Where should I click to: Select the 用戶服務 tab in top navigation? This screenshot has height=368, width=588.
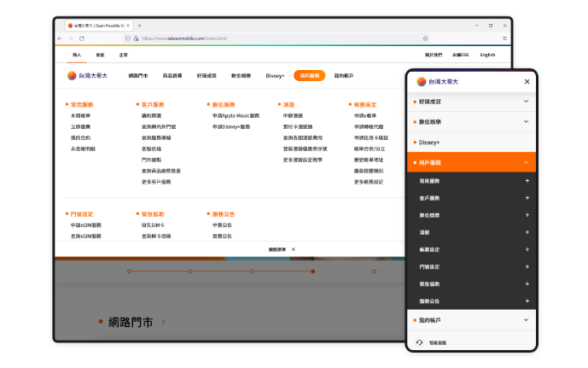coord(309,75)
